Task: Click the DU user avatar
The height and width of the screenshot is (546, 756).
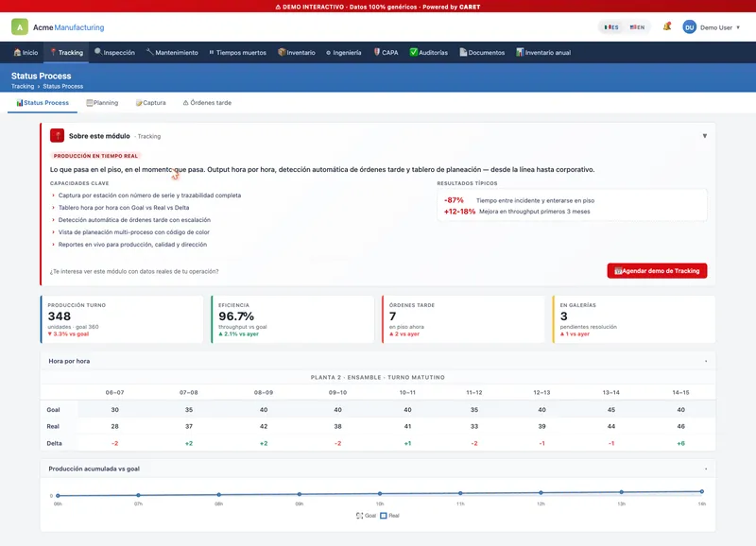Action: (690, 27)
